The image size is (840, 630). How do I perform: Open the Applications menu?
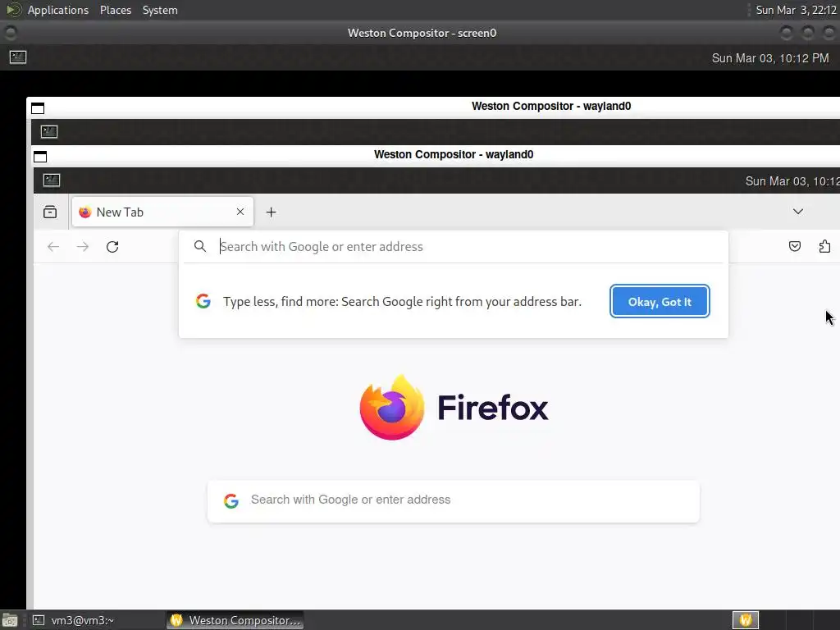[x=58, y=10]
